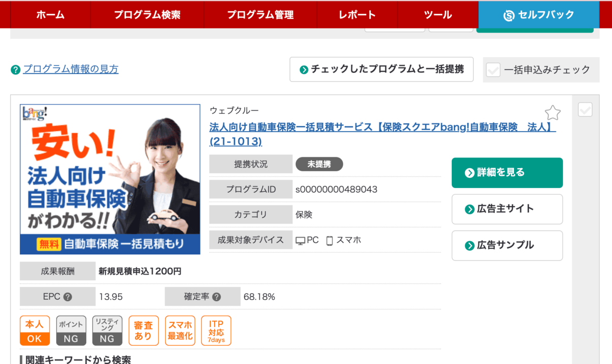The image size is (612, 364).
Task: Open the プログラム検索 menu
Action: pos(147,15)
